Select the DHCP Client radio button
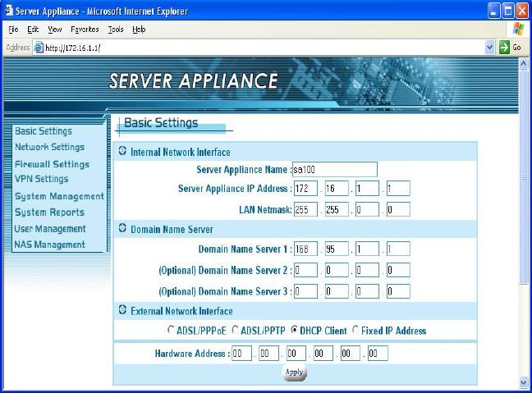Viewport: 532px width, 393px height. [293, 331]
